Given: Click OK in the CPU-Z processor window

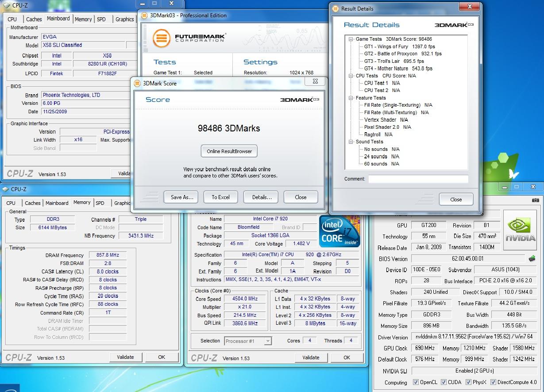Looking at the screenshot, I should pyautogui.click(x=347, y=357).
